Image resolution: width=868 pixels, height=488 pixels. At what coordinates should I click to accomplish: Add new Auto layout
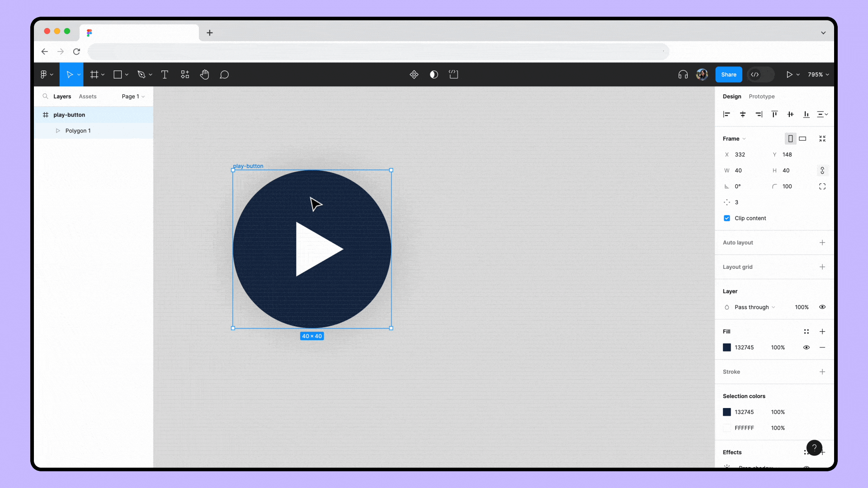822,243
